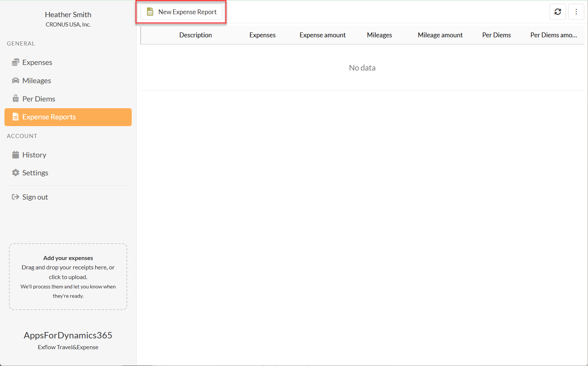
Task: Open the History page
Action: [34, 155]
